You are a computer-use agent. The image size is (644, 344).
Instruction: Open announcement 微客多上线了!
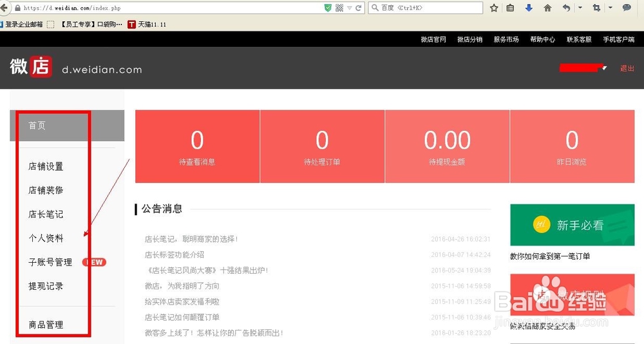214,332
